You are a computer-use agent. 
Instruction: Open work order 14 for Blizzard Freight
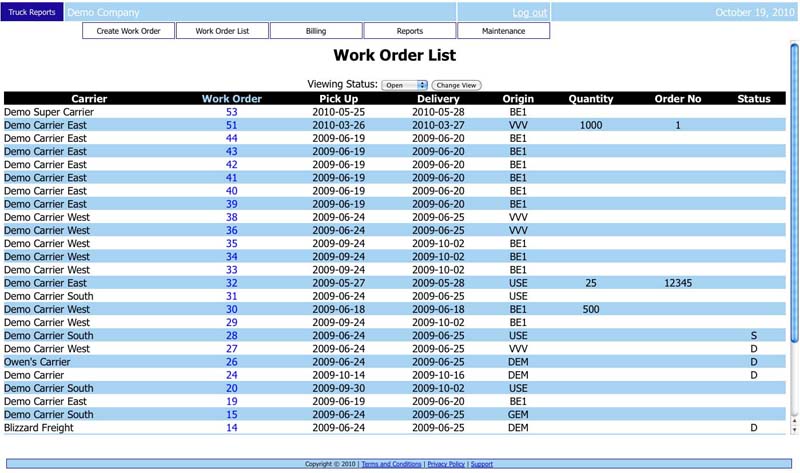coord(232,428)
